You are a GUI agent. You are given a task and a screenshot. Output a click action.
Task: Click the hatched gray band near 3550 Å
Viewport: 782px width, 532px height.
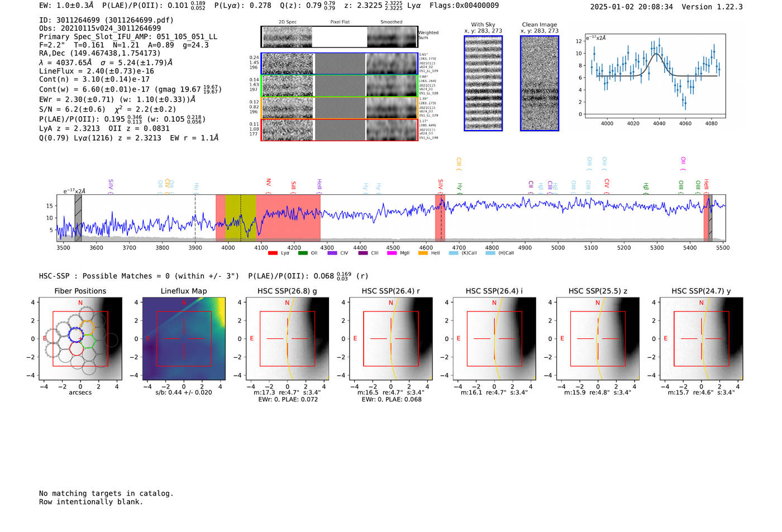point(78,218)
